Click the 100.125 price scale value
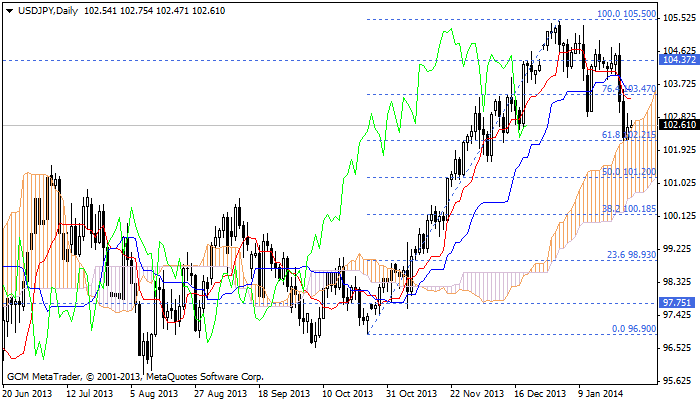700x402 pixels. (x=679, y=216)
